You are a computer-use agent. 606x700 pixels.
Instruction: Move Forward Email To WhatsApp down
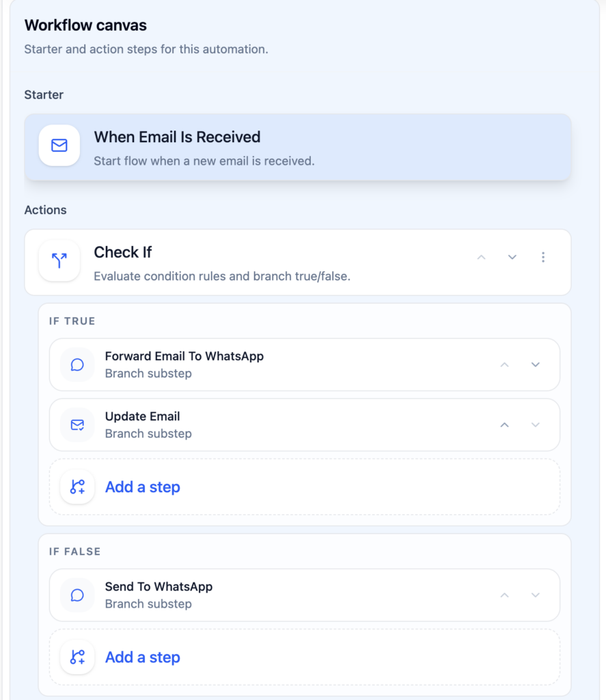pos(536,364)
